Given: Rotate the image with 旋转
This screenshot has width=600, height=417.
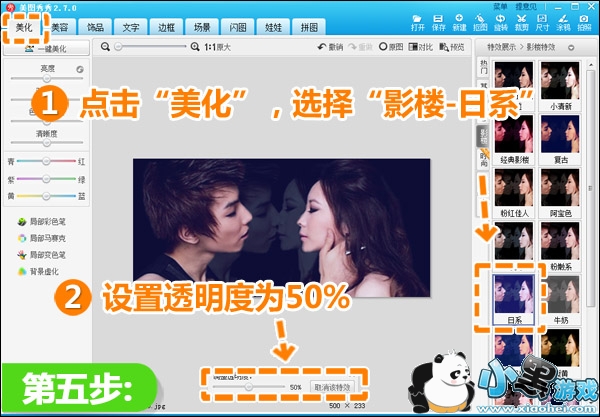Looking at the screenshot, I should 501,23.
